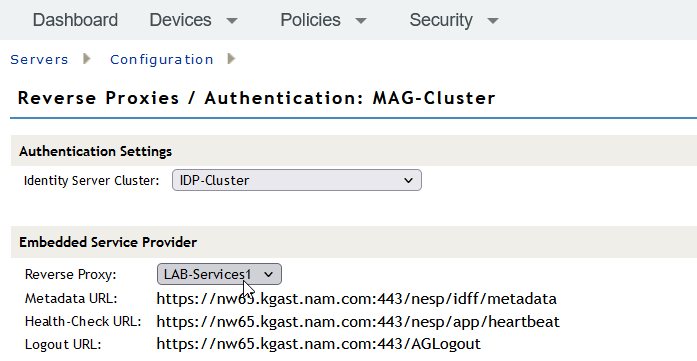697x361 pixels.
Task: Click the breadcrumb arrow after Servers
Action: pos(87,59)
